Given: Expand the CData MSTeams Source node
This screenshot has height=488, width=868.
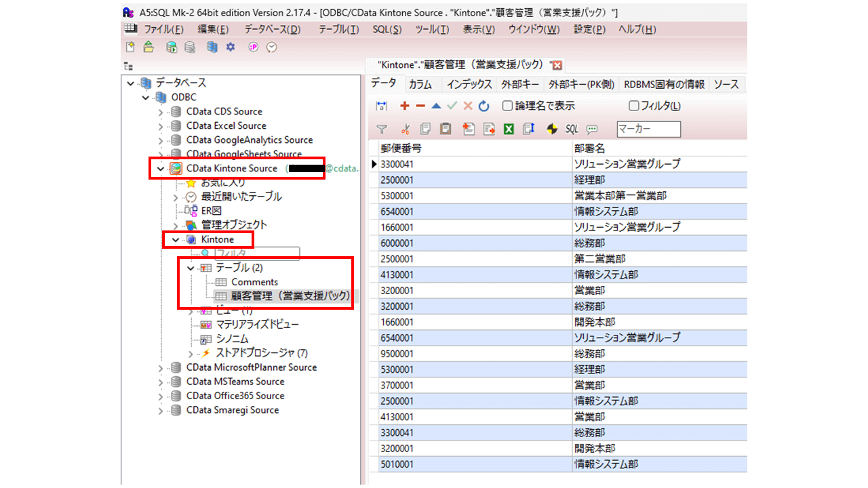Looking at the screenshot, I should (x=161, y=382).
